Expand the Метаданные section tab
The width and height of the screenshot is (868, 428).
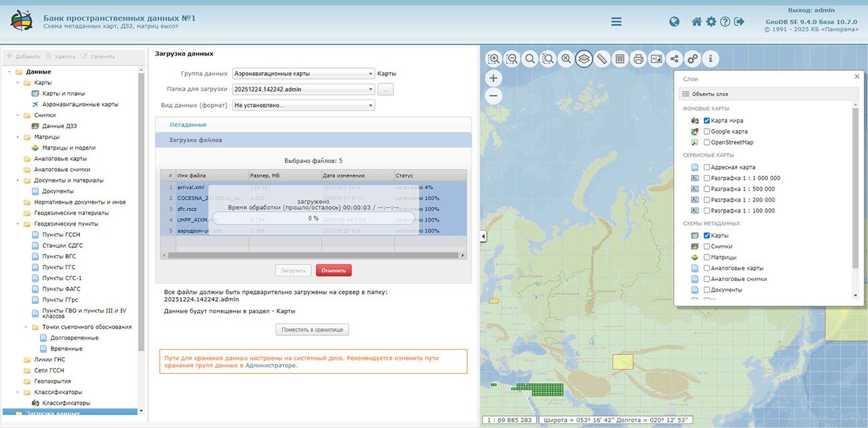point(188,125)
